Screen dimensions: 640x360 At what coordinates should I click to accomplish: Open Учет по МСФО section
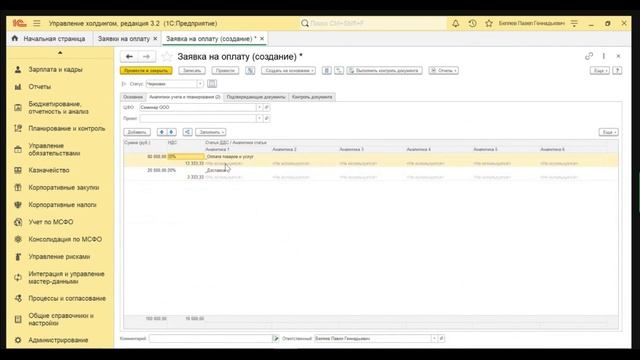tap(51, 222)
